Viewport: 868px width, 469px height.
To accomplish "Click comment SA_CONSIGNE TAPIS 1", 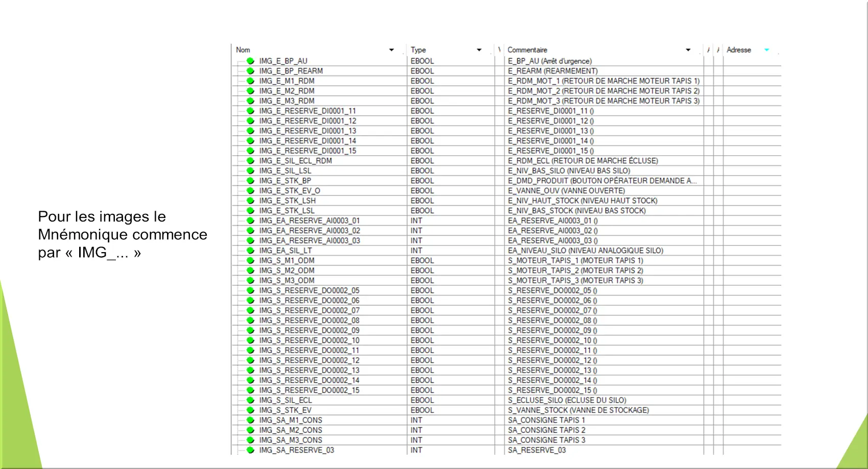I will [x=546, y=420].
